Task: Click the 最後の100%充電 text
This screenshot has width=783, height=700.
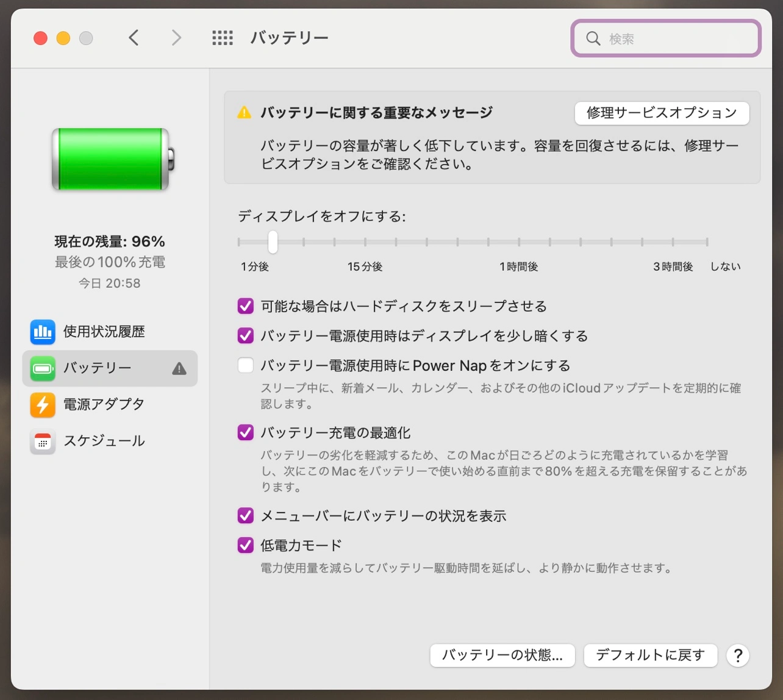Action: 110,262
